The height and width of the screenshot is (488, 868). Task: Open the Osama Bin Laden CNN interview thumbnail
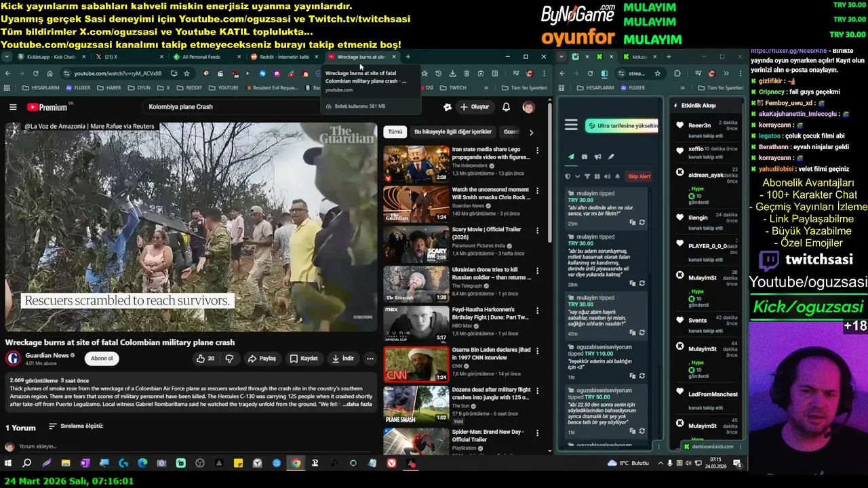click(x=416, y=365)
